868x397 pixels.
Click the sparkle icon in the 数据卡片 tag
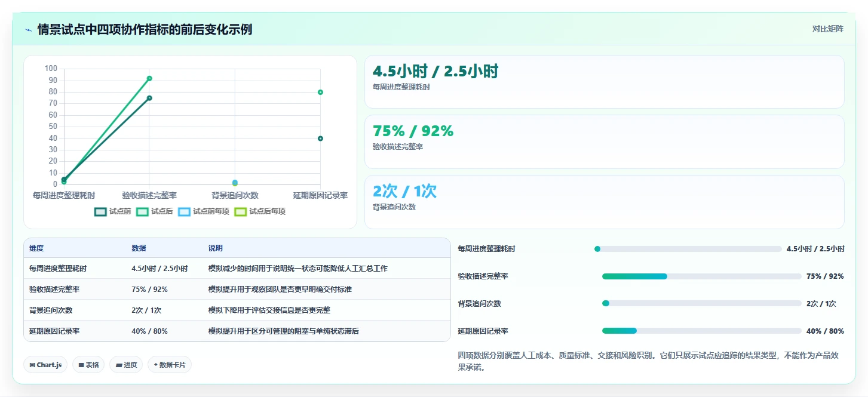[156, 365]
